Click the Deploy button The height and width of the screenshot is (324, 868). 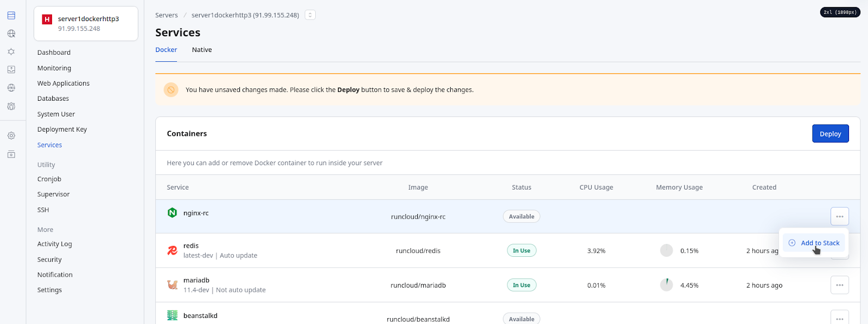(x=830, y=134)
